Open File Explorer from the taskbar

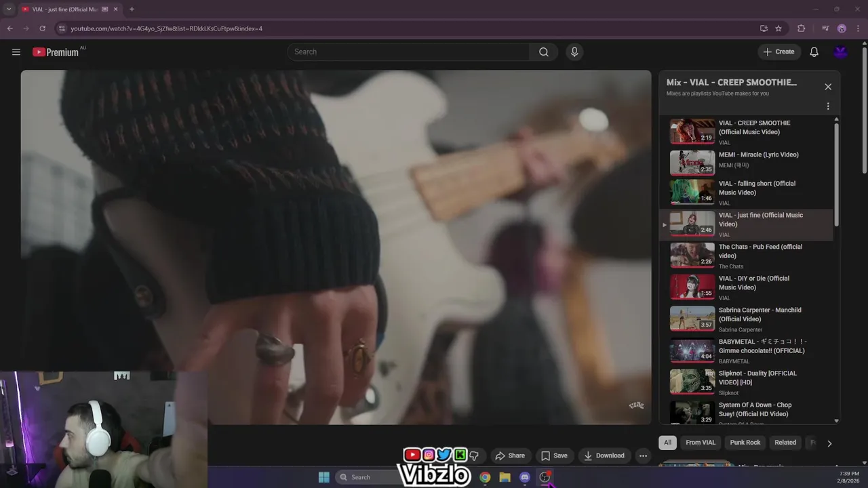[505, 477]
